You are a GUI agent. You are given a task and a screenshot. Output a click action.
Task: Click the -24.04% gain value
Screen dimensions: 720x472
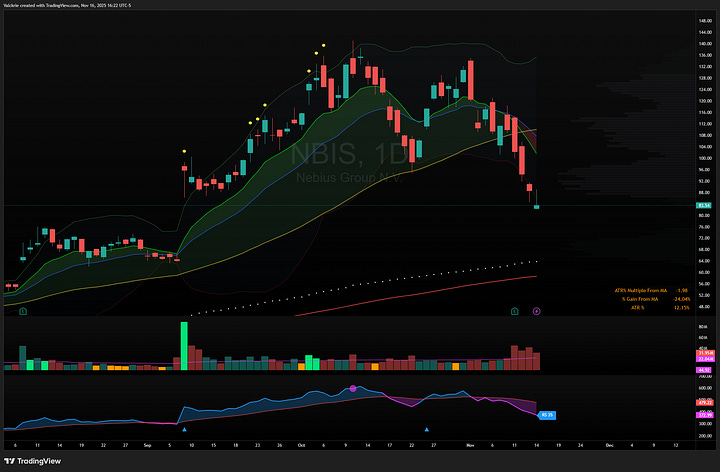(681, 299)
